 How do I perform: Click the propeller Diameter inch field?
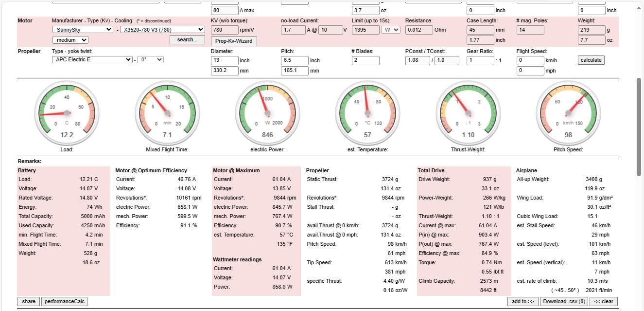tap(225, 60)
